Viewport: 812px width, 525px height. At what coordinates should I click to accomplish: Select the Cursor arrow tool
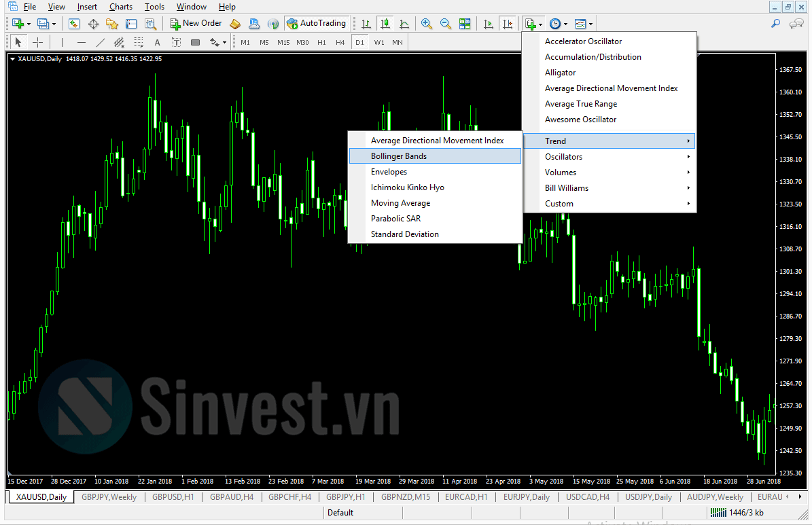pyautogui.click(x=18, y=43)
